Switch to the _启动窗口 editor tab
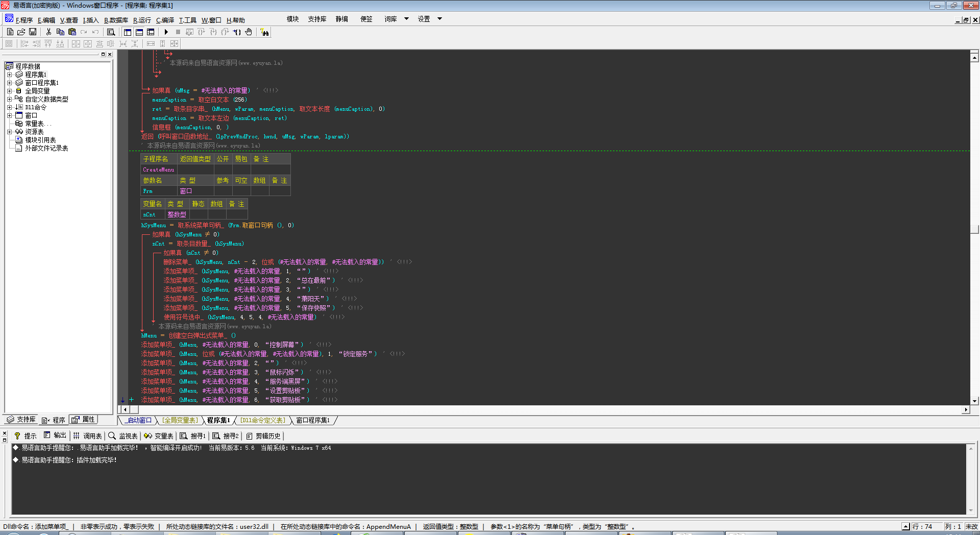980x535 pixels. point(138,420)
